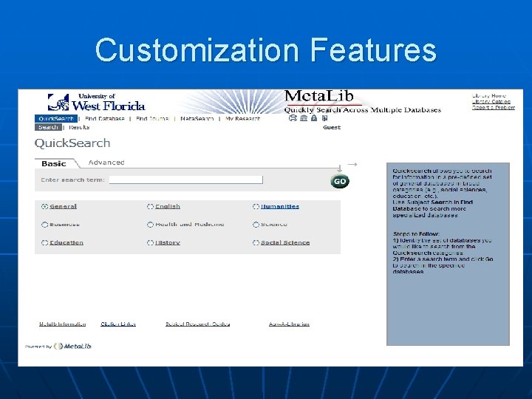The image size is (532, 399).
Task: Switch to the Advanced search tab
Action: pos(106,163)
